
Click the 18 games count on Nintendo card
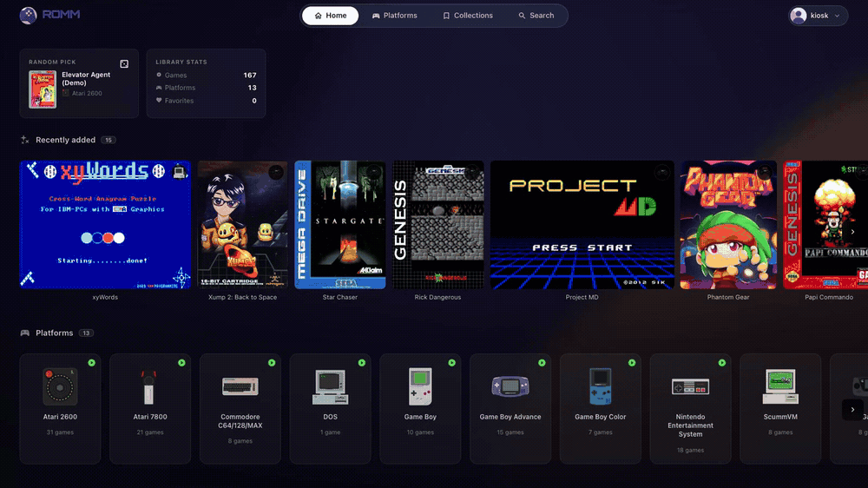click(690, 451)
